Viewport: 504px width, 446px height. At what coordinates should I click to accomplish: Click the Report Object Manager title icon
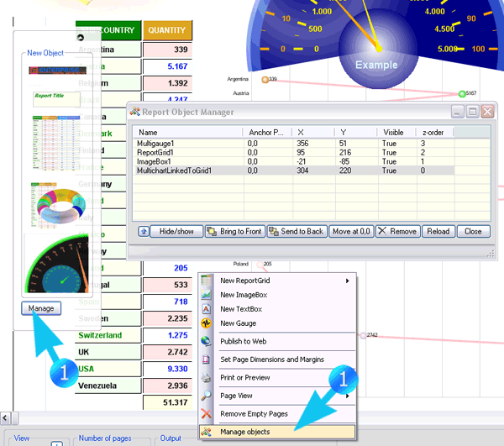coord(135,112)
